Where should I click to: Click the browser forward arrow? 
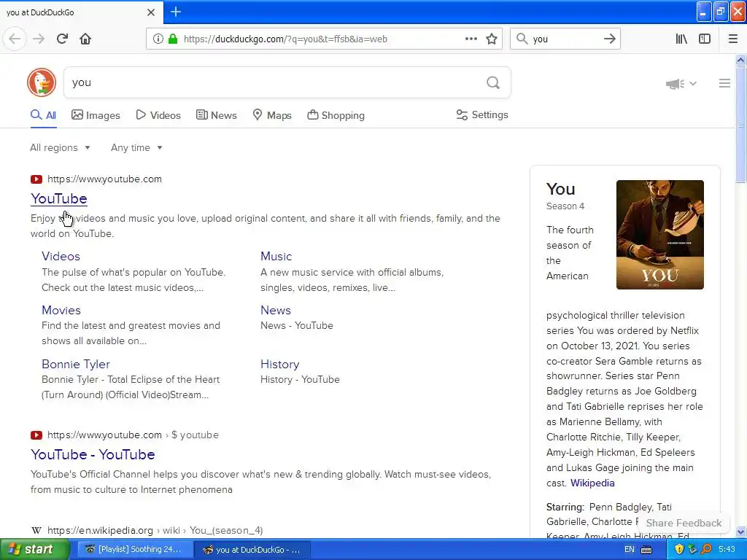coord(39,39)
